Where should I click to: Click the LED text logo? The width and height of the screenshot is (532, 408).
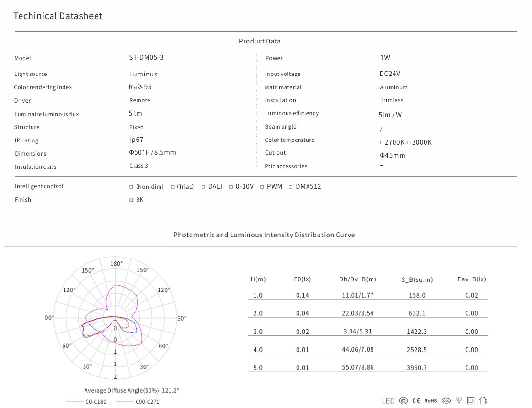388,401
